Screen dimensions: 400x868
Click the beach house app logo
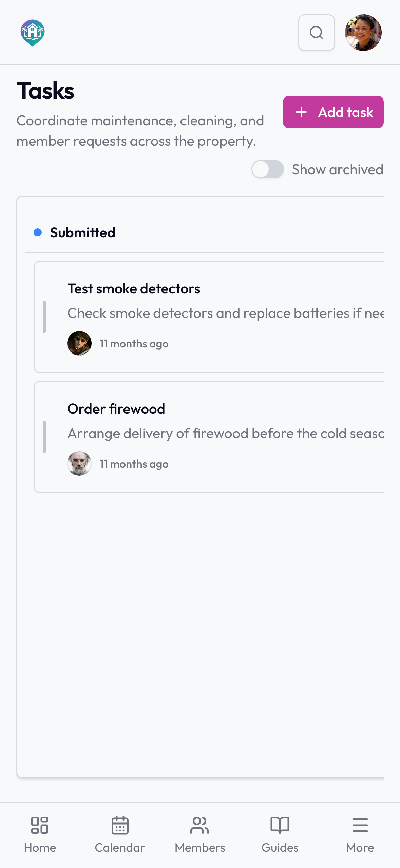33,33
